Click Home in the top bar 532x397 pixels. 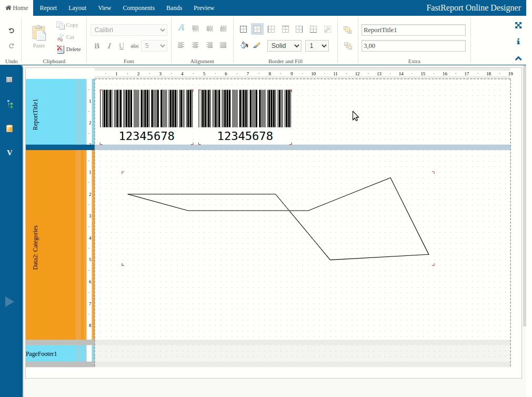(16, 8)
